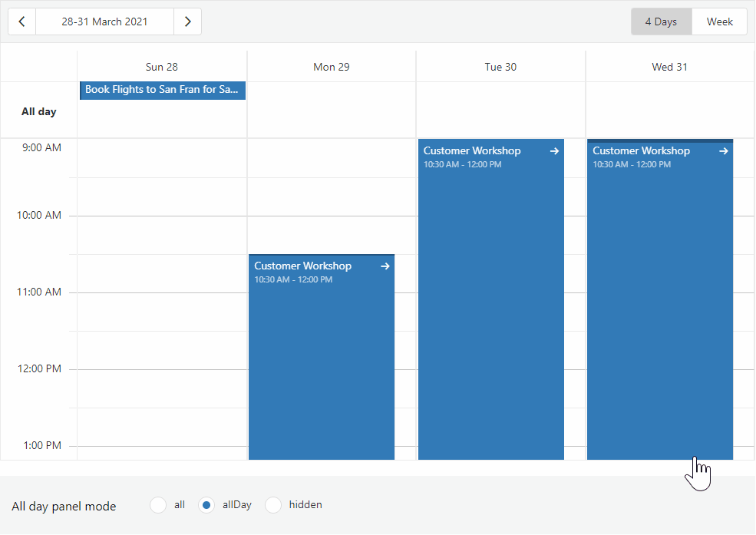Click the All day row label
756x535 pixels.
38,111
